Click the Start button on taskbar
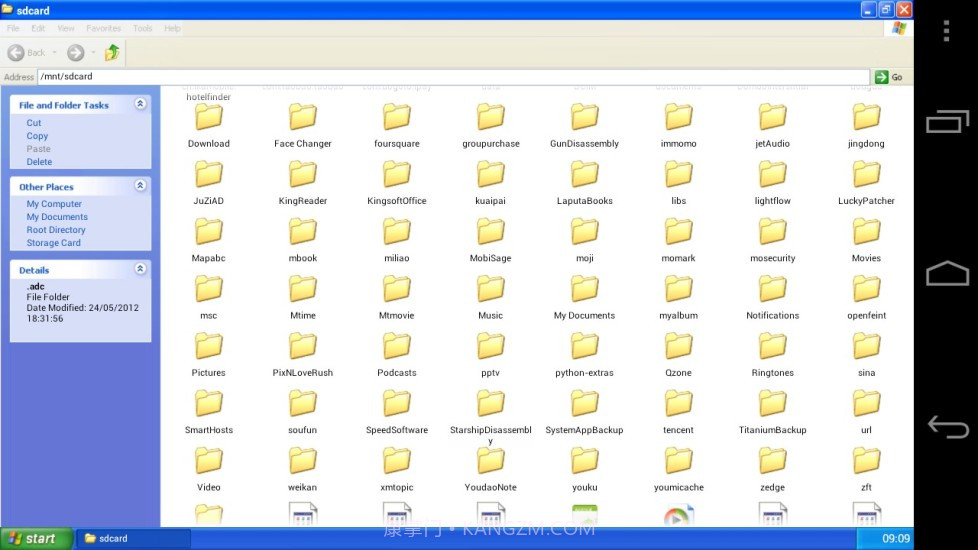Image resolution: width=978 pixels, height=550 pixels. pos(36,538)
